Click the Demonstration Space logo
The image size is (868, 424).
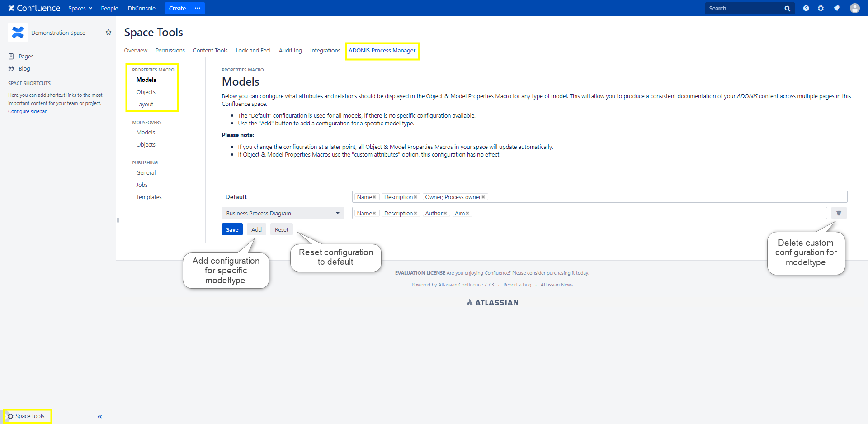[x=18, y=33]
